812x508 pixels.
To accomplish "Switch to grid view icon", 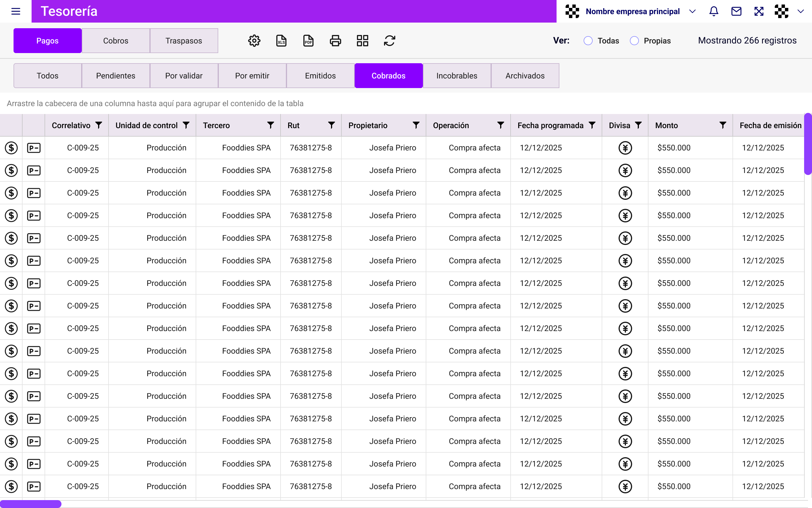I will tap(362, 41).
